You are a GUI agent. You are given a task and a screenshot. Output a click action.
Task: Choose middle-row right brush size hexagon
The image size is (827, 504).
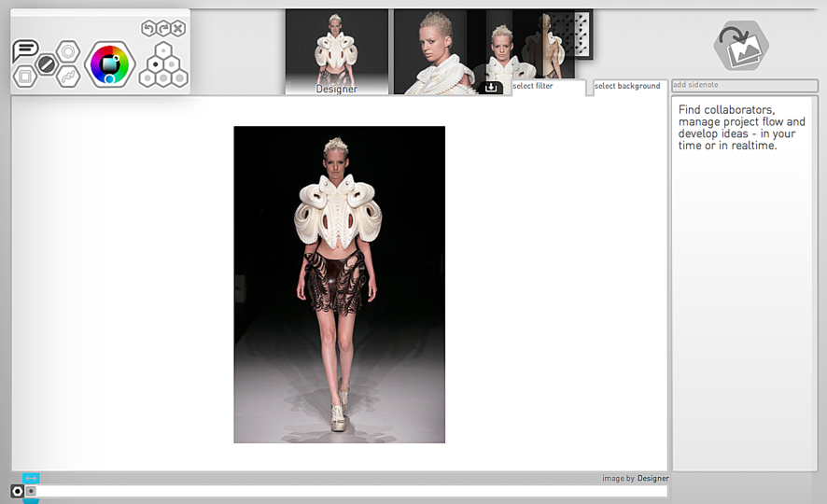[172, 64]
